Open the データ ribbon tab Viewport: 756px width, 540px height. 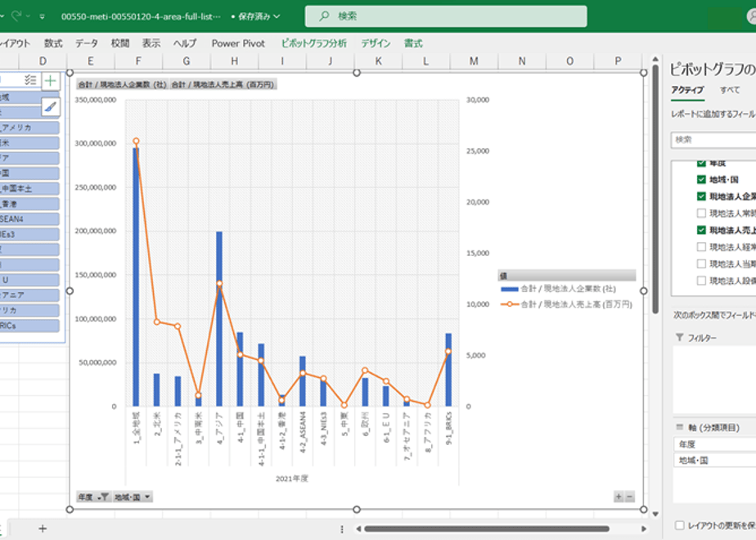86,43
